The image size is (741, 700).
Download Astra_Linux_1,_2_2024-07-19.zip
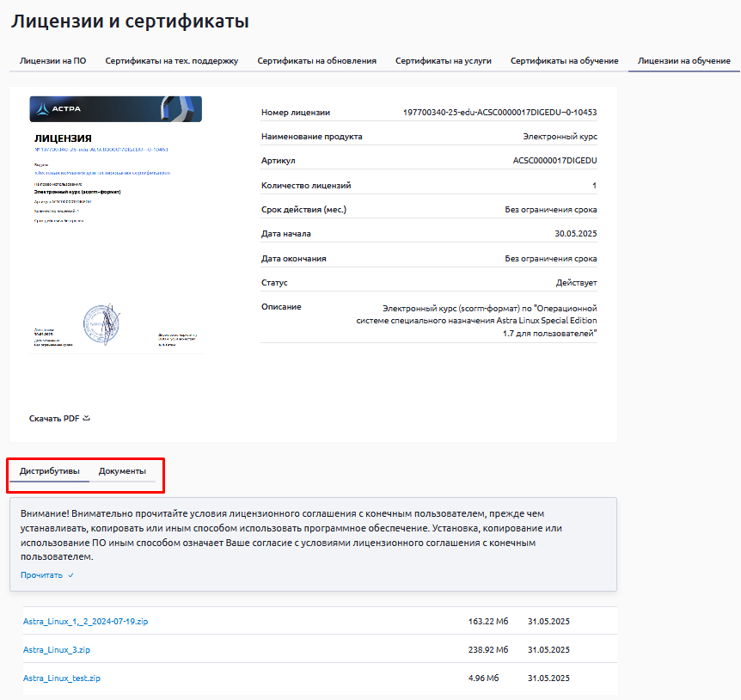(86, 622)
